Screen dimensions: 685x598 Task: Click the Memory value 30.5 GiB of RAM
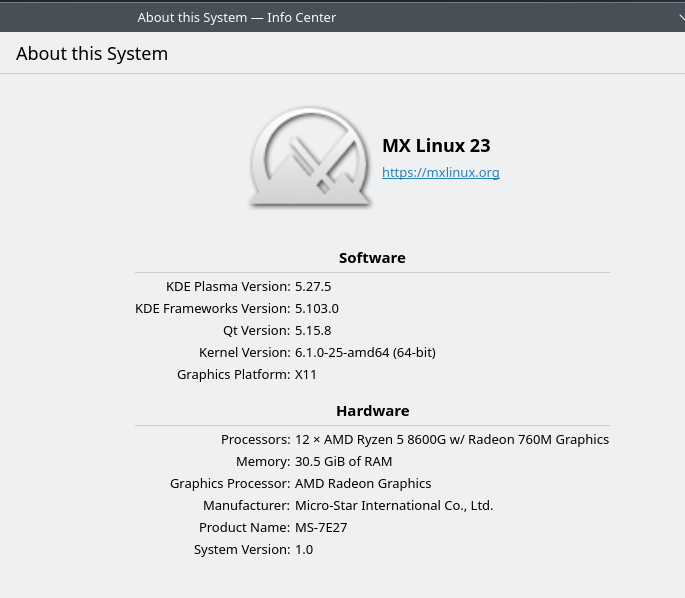tap(343, 461)
